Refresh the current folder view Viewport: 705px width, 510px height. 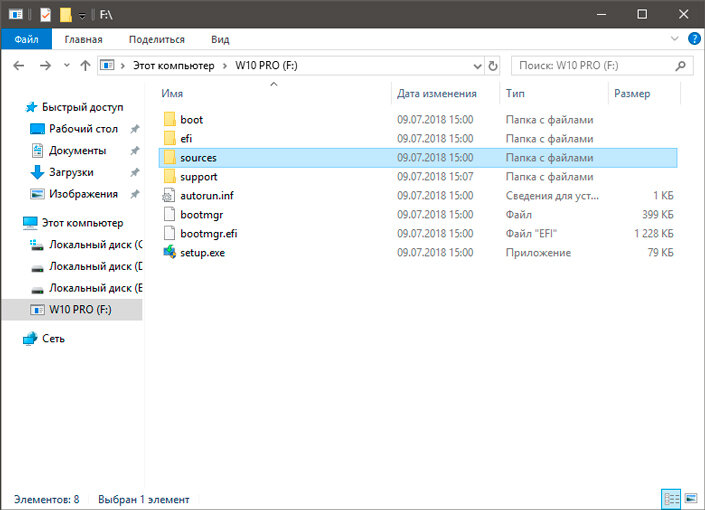(493, 66)
